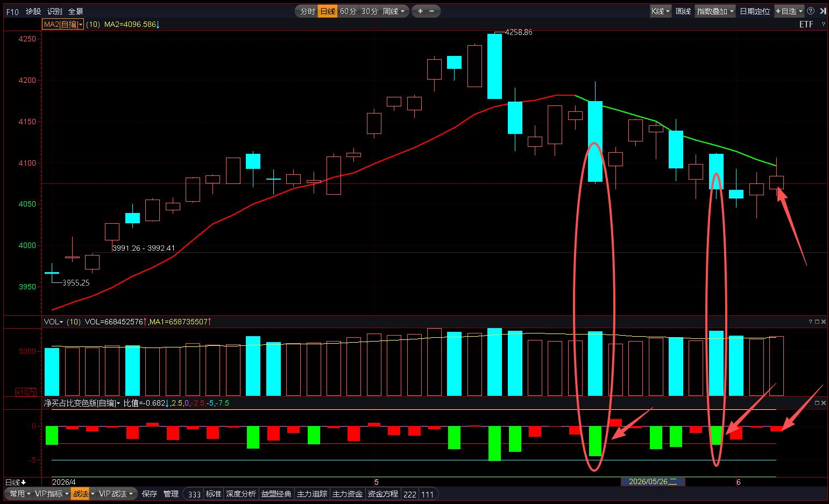Select the 资金方程 template tab
This screenshot has width=829, height=504.
pyautogui.click(x=383, y=494)
